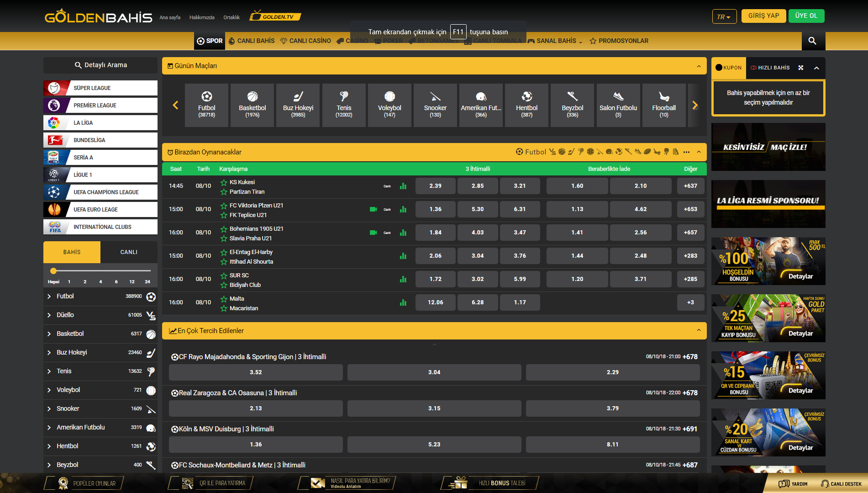Click the GİRİŞ YAP button

tap(763, 16)
